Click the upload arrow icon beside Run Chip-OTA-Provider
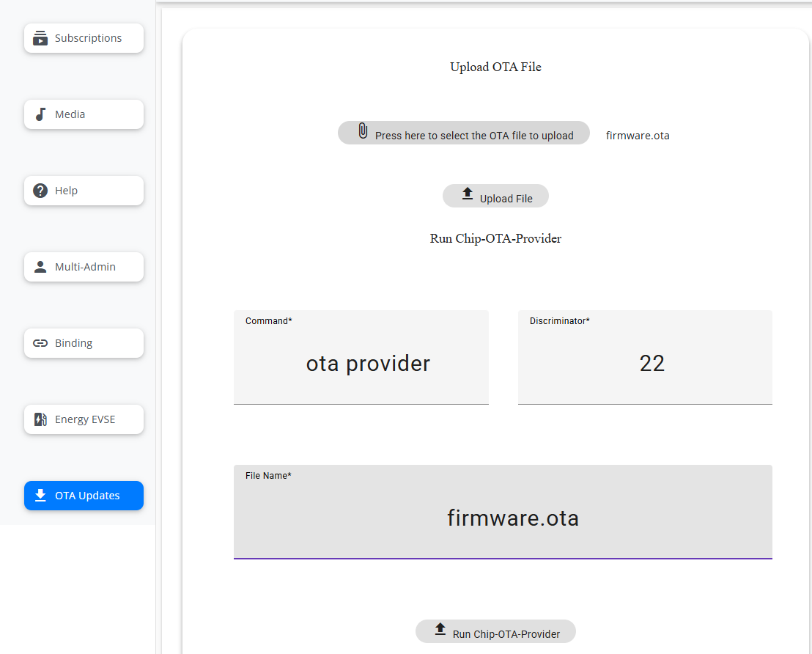Viewport: 812px width, 654px height. point(440,629)
